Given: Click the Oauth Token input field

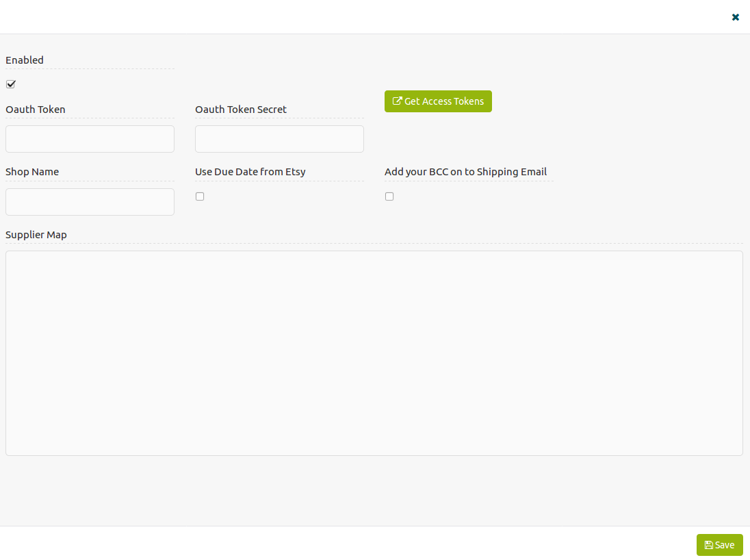Looking at the screenshot, I should tap(90, 139).
